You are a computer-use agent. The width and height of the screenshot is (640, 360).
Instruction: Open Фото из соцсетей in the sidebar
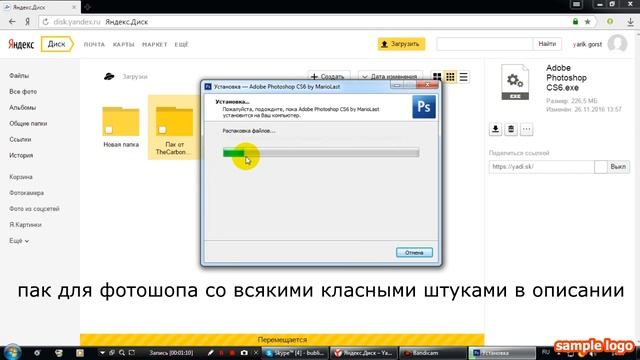(34, 209)
